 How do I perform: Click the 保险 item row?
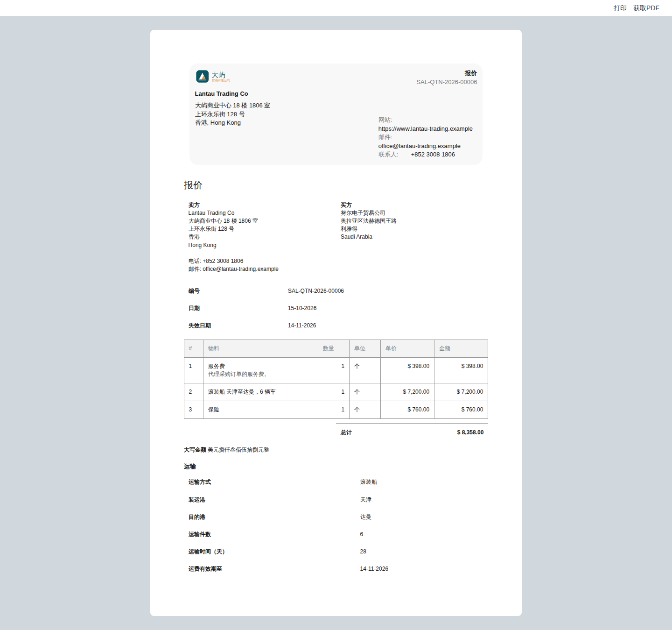[336, 410]
